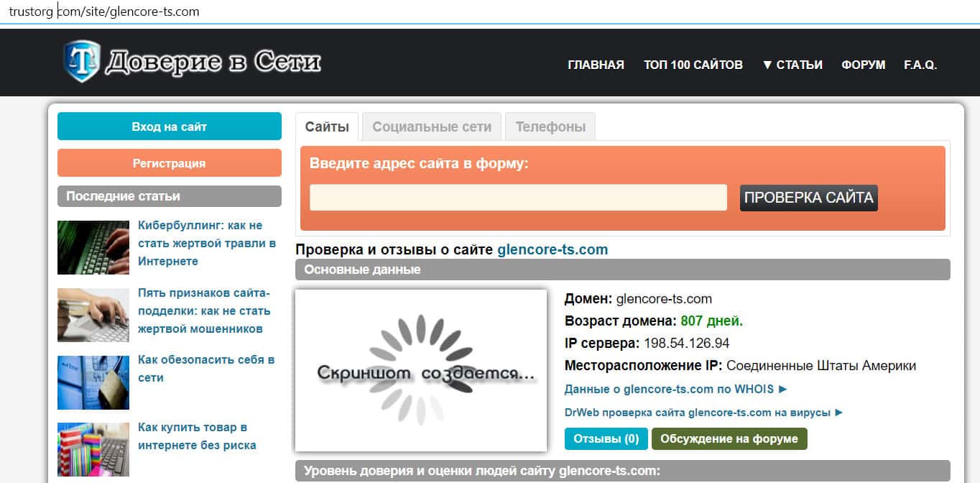The image size is (980, 483).
Task: Click the shield logo icon in header
Action: pos(81,60)
